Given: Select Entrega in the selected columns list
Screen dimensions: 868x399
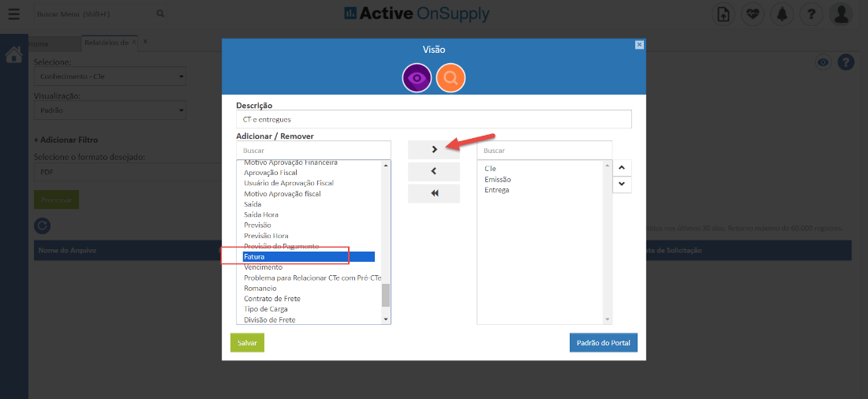Looking at the screenshot, I should 496,190.
